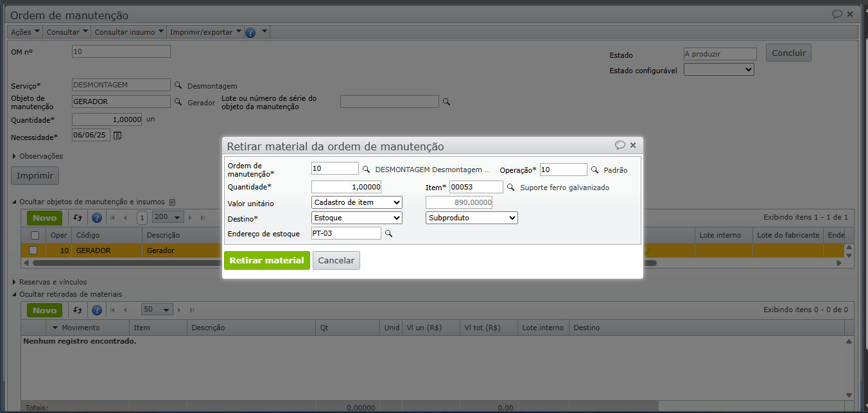The image size is (868, 413).
Task: Go to the next page of the retiradas grid
Action: click(x=180, y=310)
